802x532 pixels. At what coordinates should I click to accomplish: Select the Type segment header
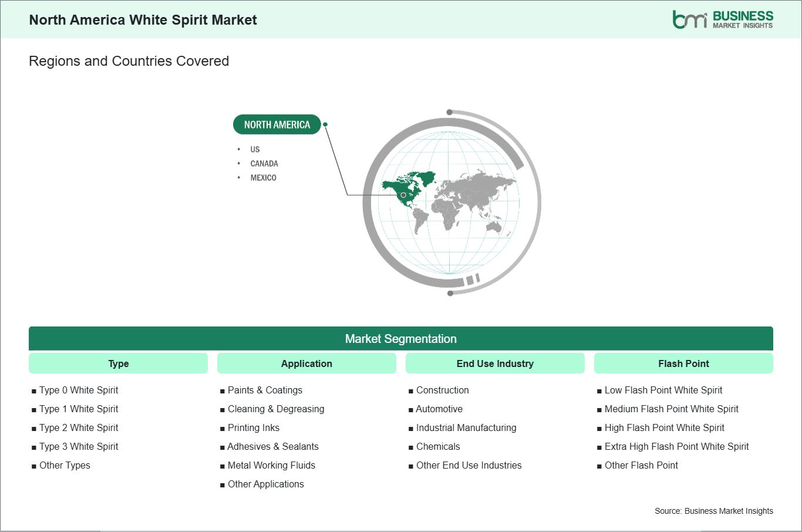point(118,363)
